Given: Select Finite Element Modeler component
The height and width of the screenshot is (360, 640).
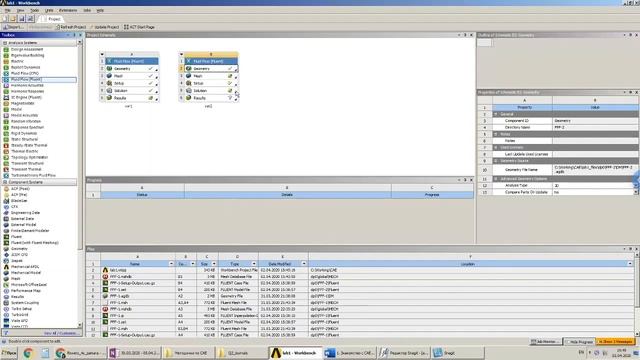Looking at the screenshot, I should (x=30, y=231).
